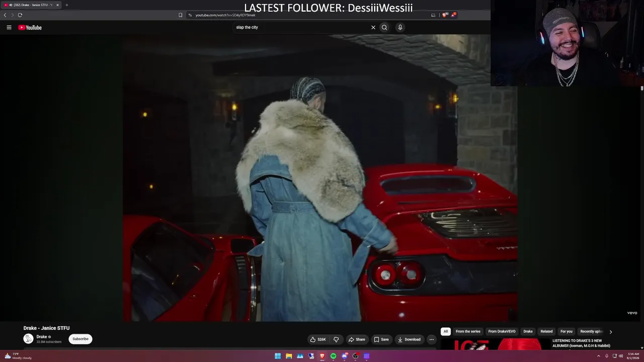Open Discord from the taskbar

tap(345, 356)
